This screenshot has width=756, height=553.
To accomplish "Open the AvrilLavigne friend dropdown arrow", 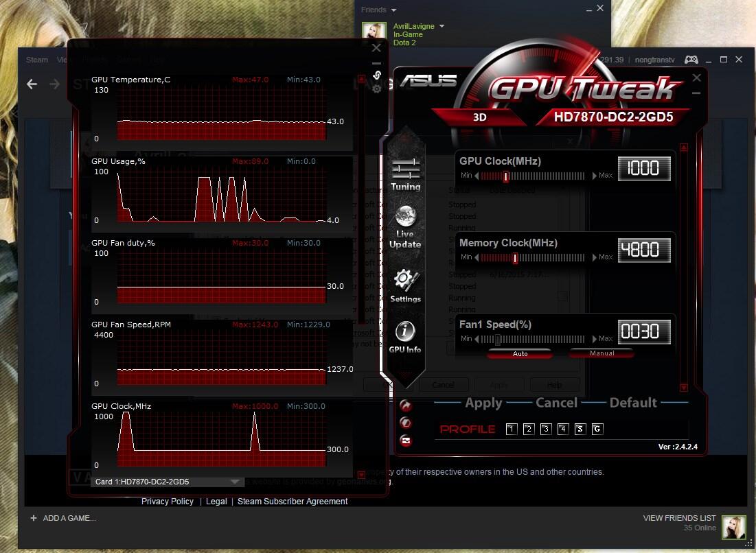I will (442, 26).
